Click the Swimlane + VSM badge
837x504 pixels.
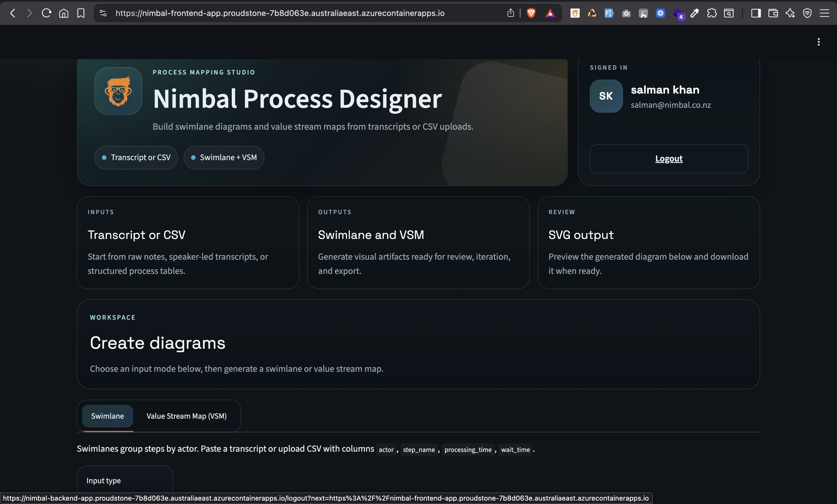(x=223, y=158)
